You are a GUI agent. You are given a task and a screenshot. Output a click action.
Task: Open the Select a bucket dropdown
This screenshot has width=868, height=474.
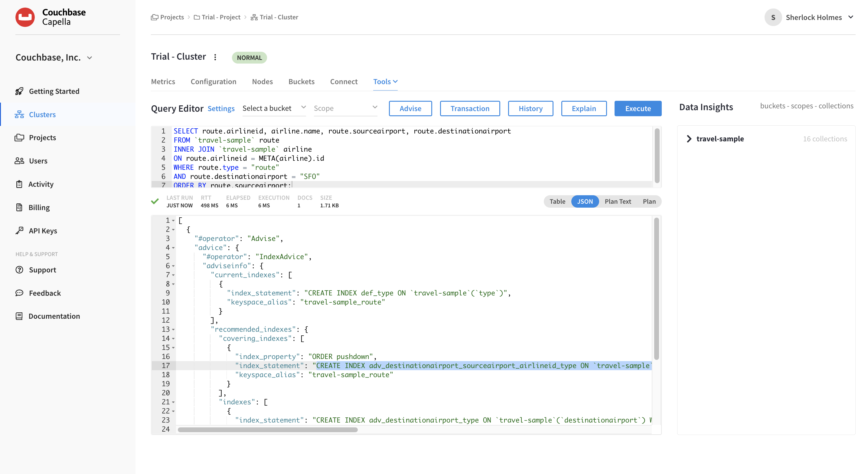tap(274, 108)
